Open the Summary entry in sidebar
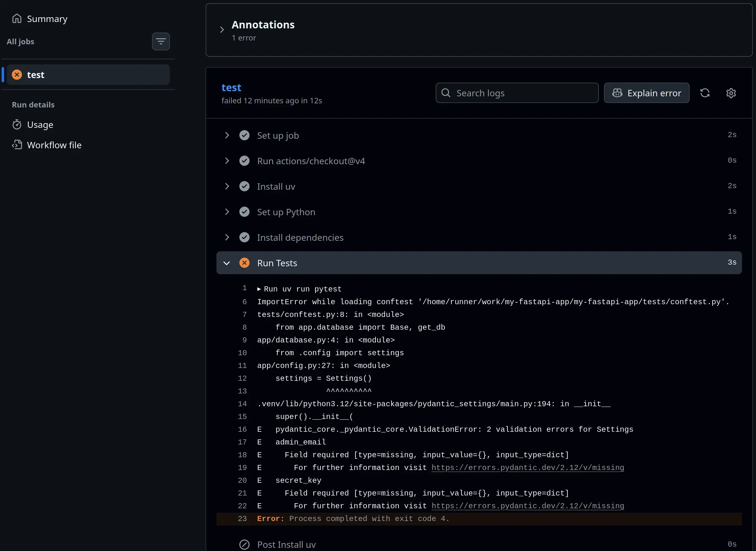Image resolution: width=756 pixels, height=551 pixels. [47, 19]
